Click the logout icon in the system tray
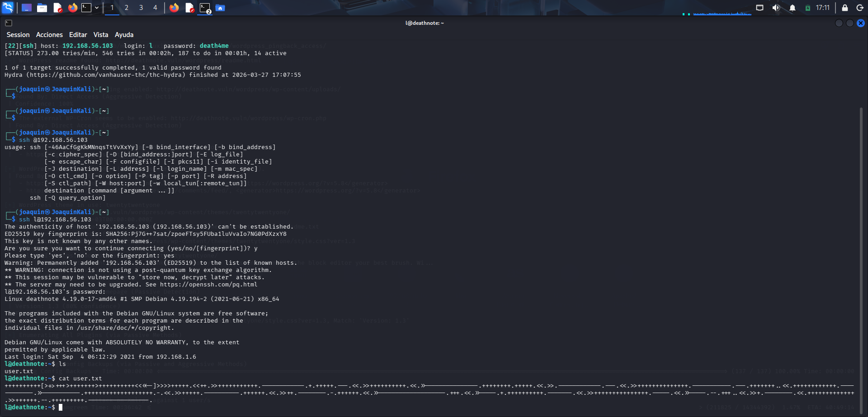The image size is (868, 417). [x=860, y=8]
